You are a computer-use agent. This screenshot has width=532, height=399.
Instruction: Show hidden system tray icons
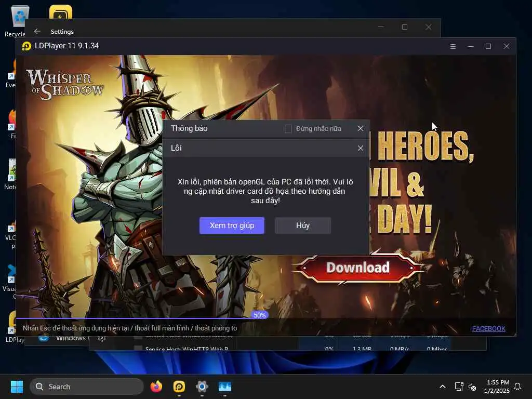[x=443, y=387]
